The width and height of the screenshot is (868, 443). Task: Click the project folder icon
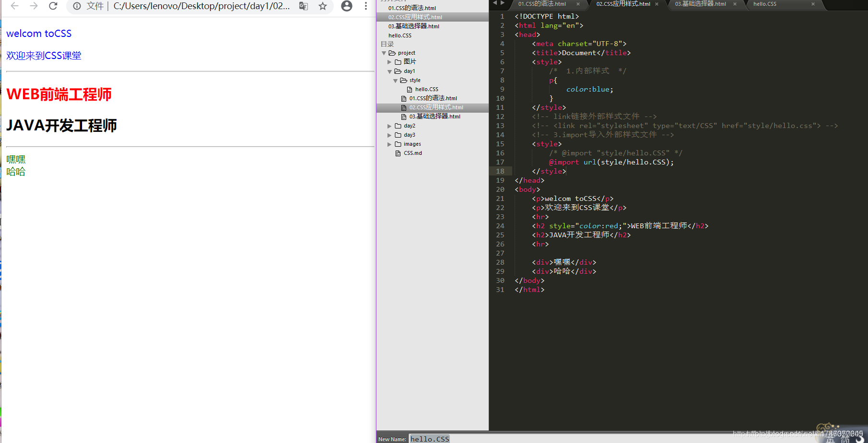pyautogui.click(x=392, y=53)
